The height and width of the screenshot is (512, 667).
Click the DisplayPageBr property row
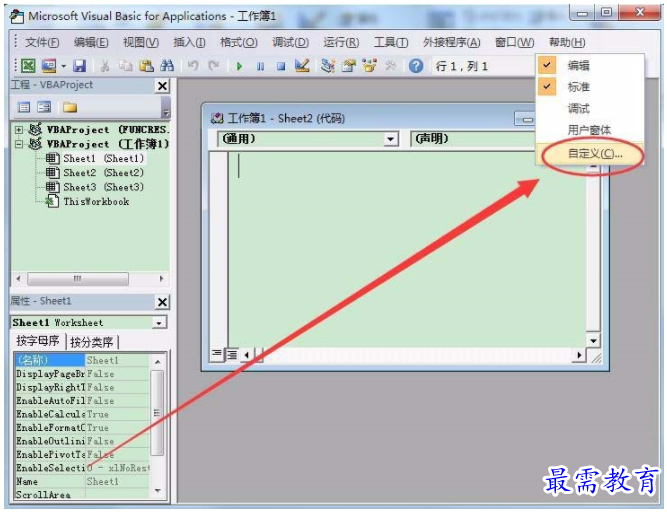click(x=82, y=374)
